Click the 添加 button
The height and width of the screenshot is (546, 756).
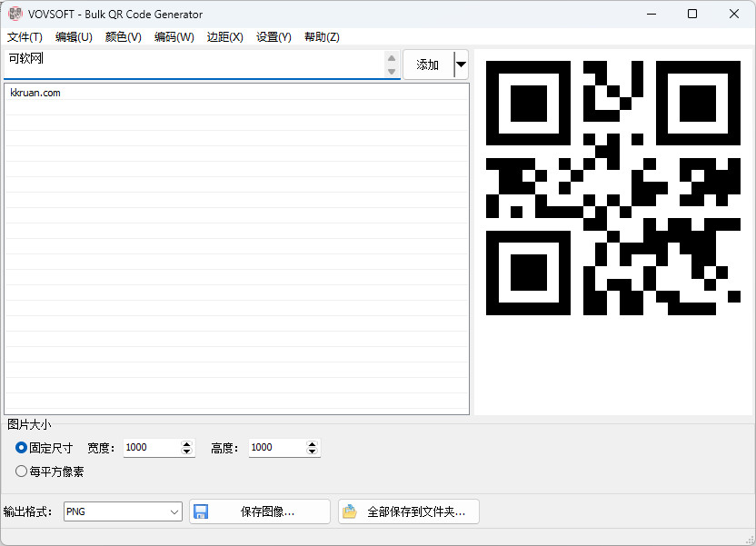[x=428, y=65]
